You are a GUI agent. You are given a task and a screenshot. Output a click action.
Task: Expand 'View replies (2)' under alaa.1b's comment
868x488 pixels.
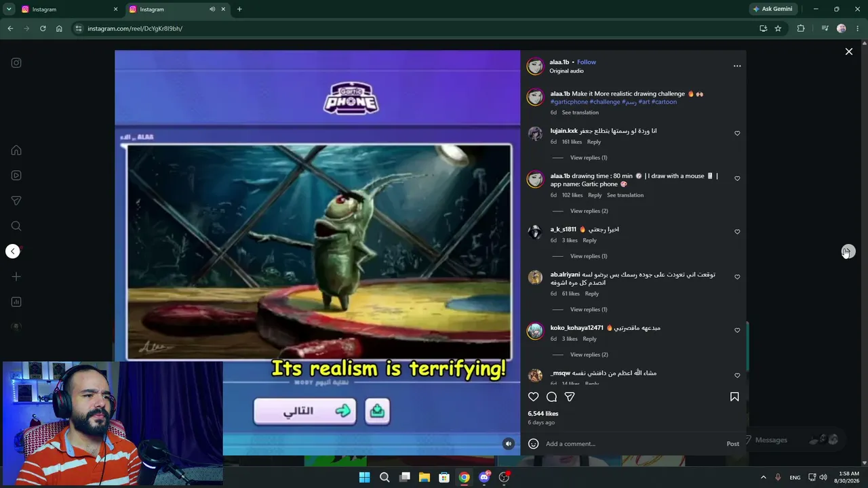coord(589,211)
